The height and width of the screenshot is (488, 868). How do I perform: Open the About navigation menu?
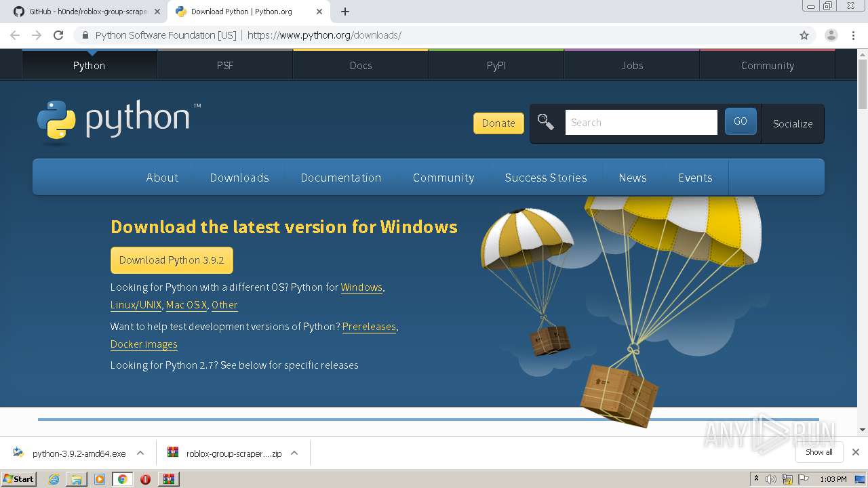pos(162,178)
